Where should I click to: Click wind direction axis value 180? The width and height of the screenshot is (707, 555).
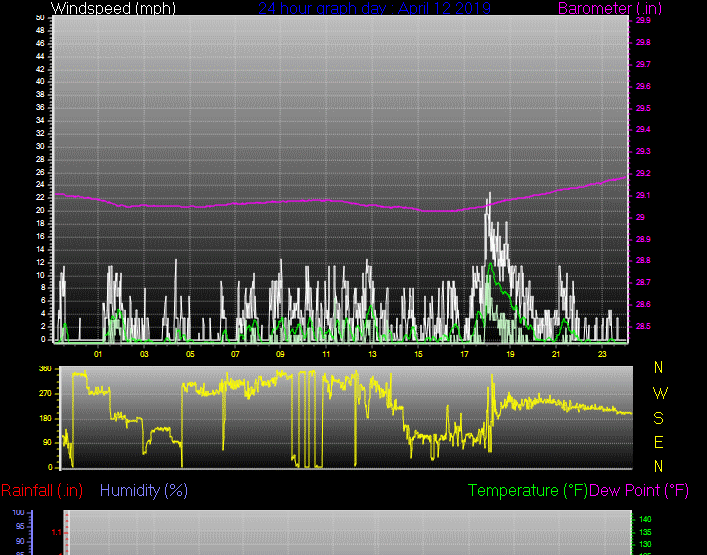(45, 419)
